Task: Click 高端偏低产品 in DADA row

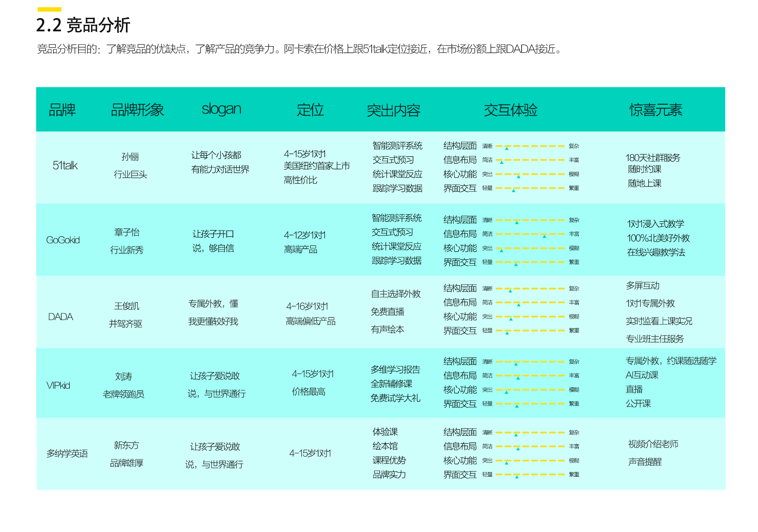Action: coord(311,321)
